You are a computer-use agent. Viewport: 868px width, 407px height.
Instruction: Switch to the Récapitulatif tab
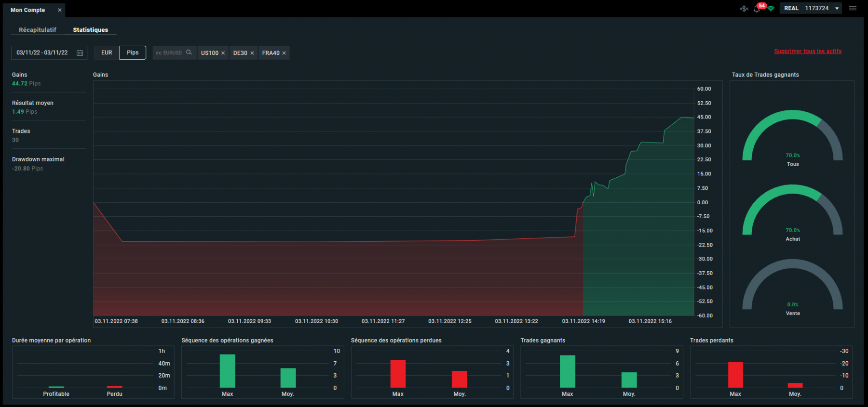38,30
